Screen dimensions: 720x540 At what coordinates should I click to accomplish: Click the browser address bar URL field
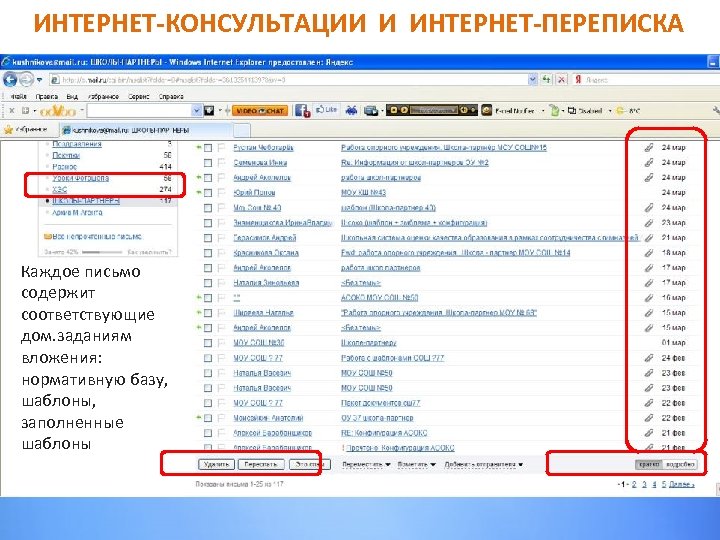coord(289,79)
